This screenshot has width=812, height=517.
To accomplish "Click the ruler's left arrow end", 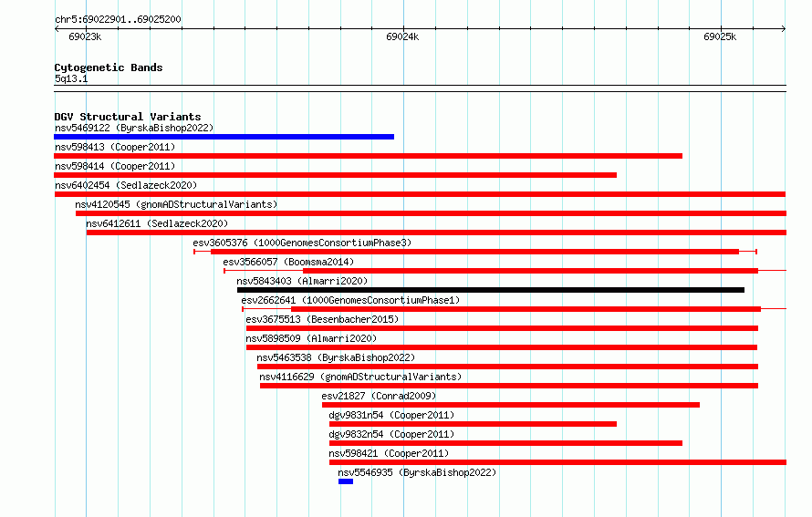I will point(57,29).
